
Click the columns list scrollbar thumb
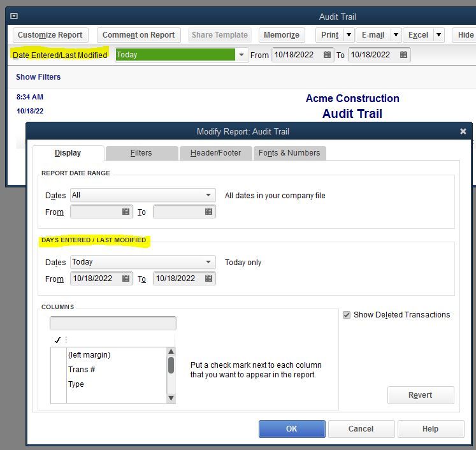click(x=171, y=365)
